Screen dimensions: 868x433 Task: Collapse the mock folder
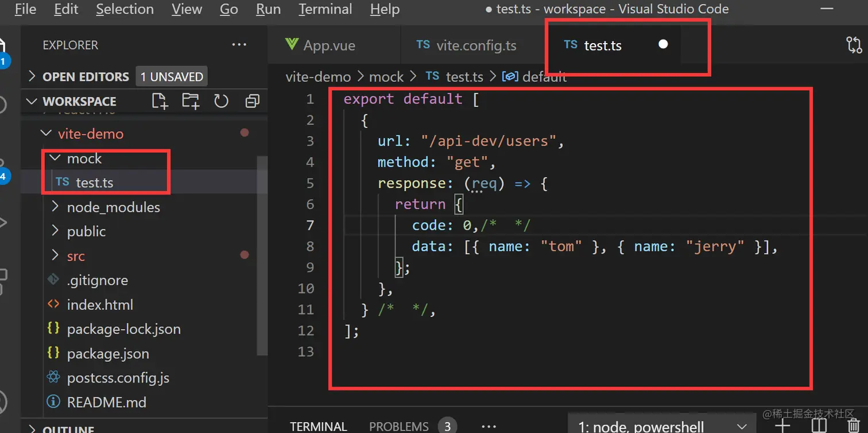[x=55, y=158]
